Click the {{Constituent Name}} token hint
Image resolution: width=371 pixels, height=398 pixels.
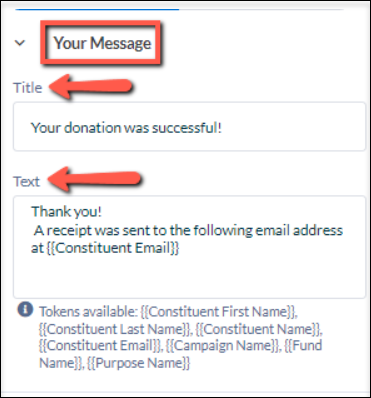click(x=257, y=329)
